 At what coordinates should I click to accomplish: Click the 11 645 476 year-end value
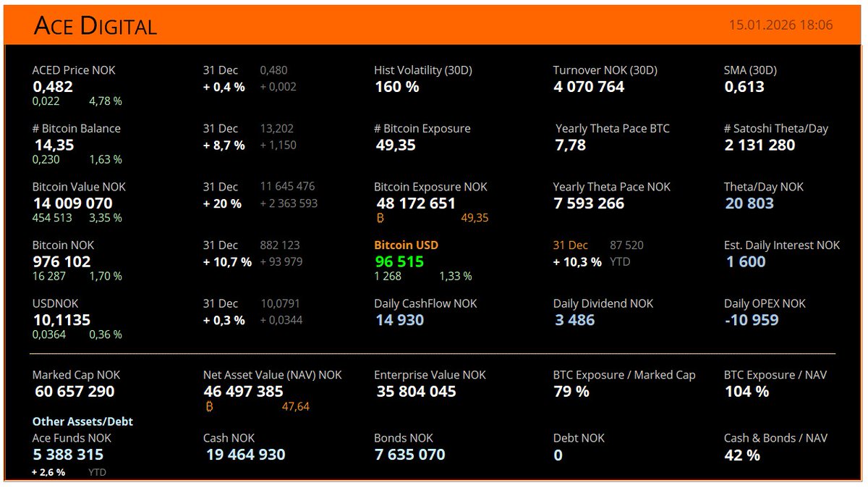287,187
